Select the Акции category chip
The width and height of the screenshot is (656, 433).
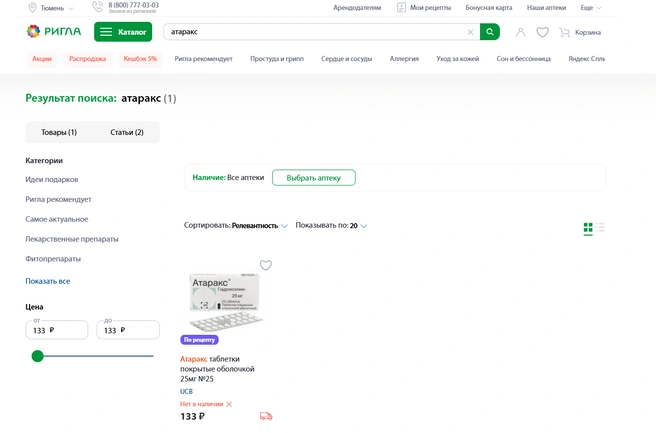coord(42,59)
